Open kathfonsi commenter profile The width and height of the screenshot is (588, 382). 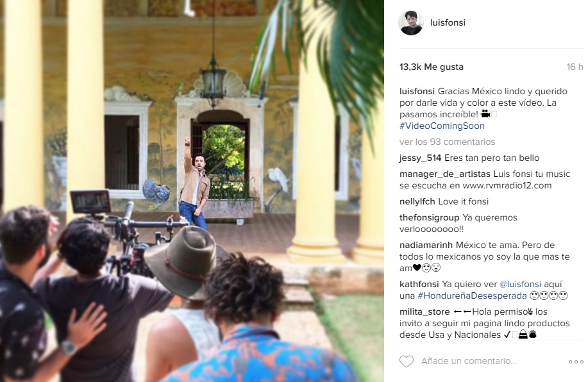(419, 285)
